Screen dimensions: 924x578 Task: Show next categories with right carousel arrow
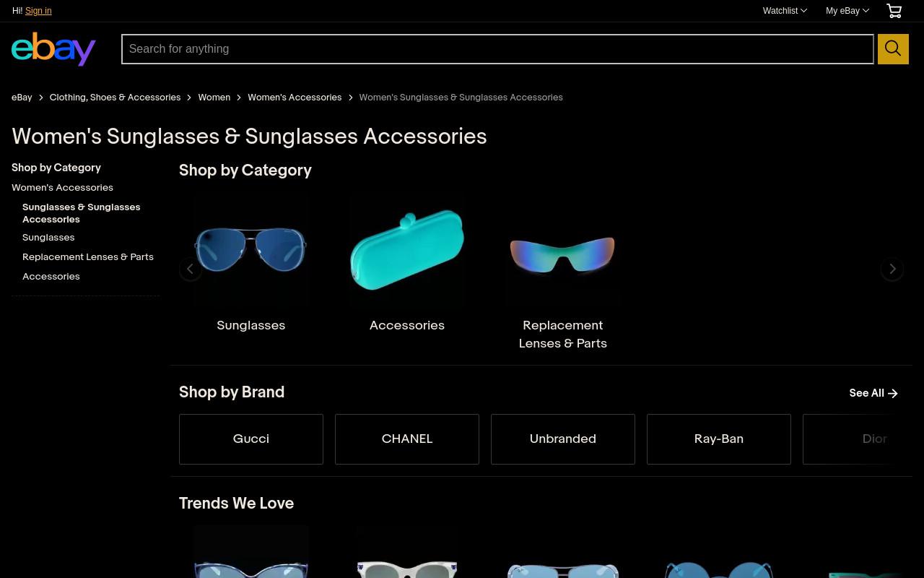pos(892,269)
